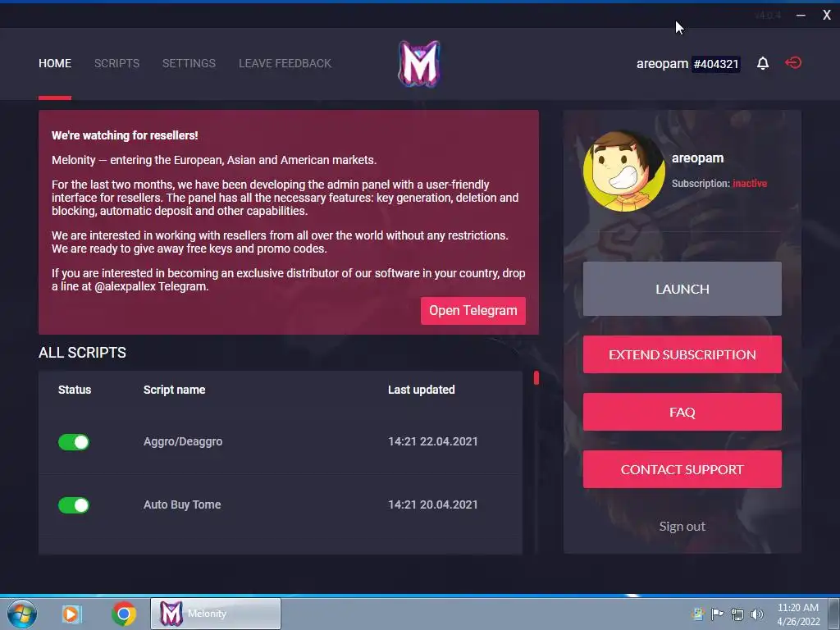This screenshot has height=630, width=840.
Task: Open Google Chrome from the taskbar
Action: coord(124,614)
